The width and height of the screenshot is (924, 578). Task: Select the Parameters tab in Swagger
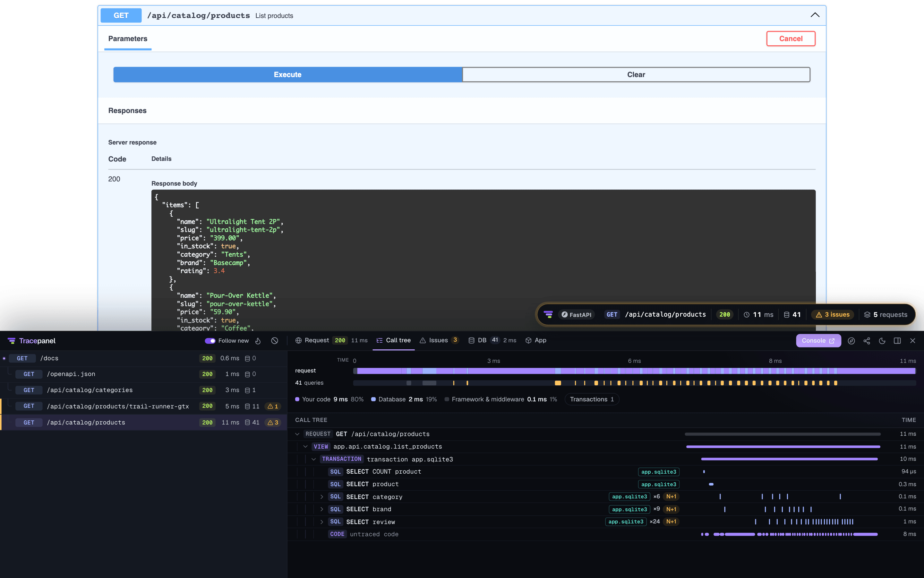127,39
